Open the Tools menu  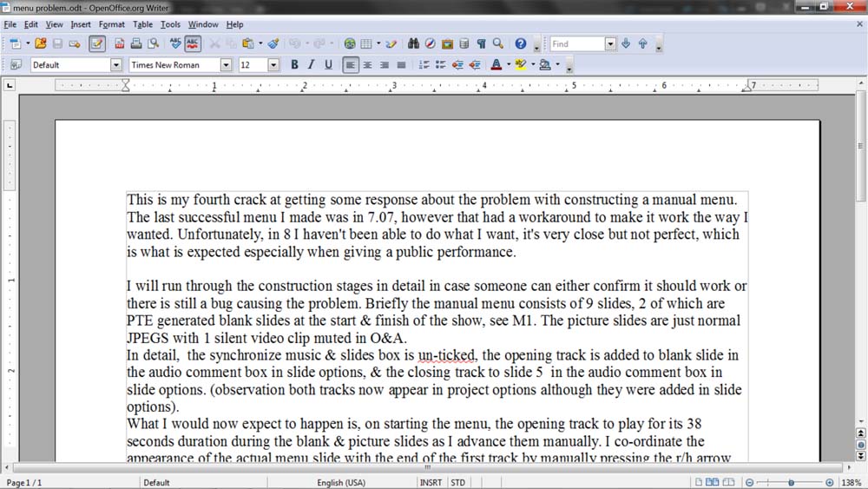[x=170, y=24]
